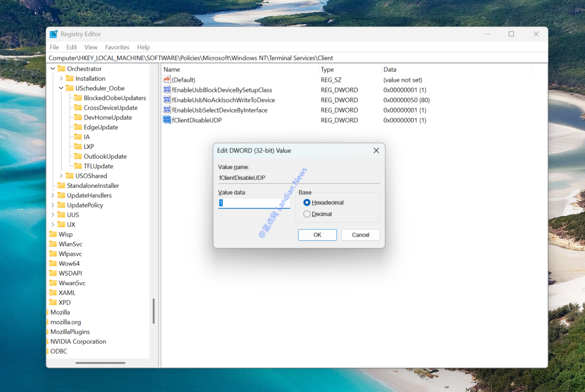Expand the USOShared tree node

point(61,176)
